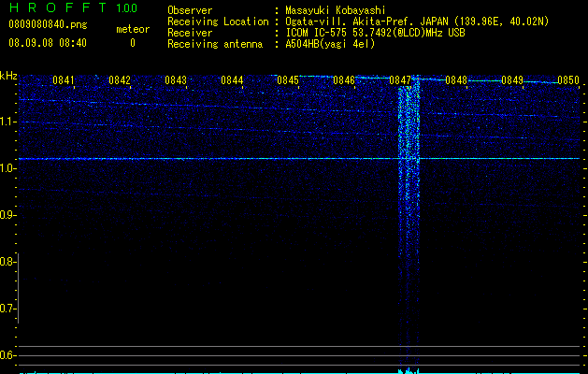Image resolution: width=588 pixels, height=374 pixels.
Task: Click the 0850 time marker
Action: click(568, 80)
